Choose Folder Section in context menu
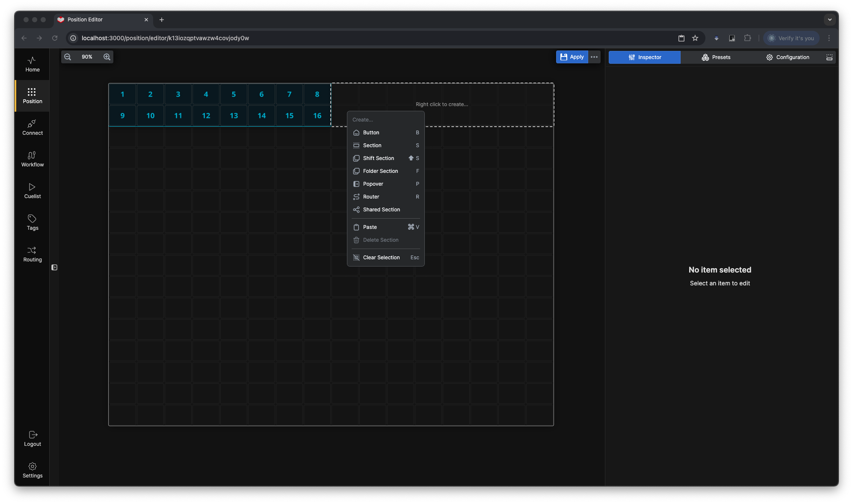This screenshot has width=853, height=504. [385, 171]
